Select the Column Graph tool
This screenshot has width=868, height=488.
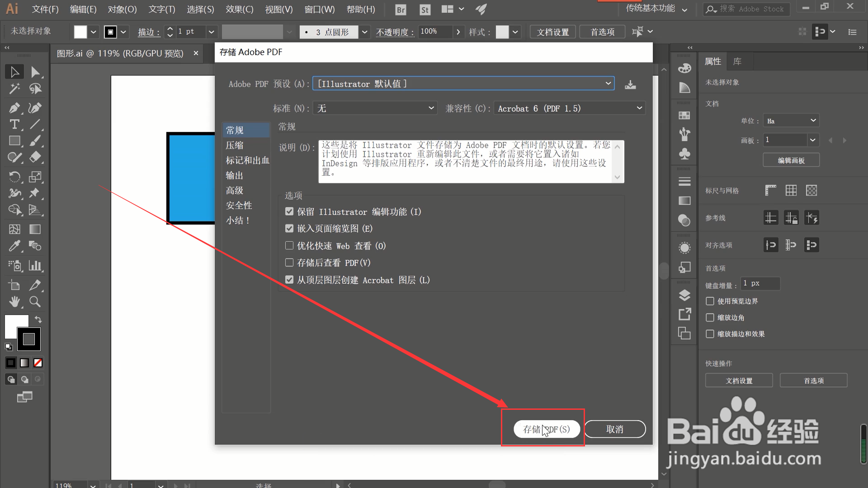pyautogui.click(x=35, y=265)
